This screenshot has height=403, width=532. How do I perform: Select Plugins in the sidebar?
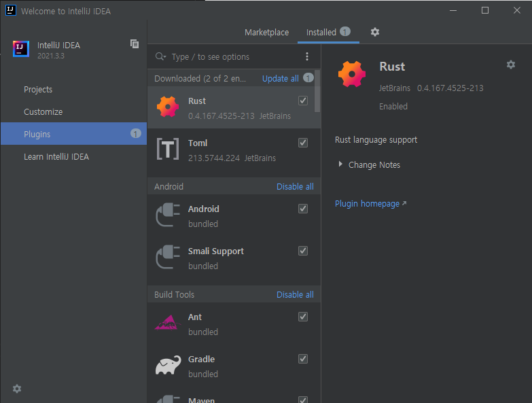[73, 134]
